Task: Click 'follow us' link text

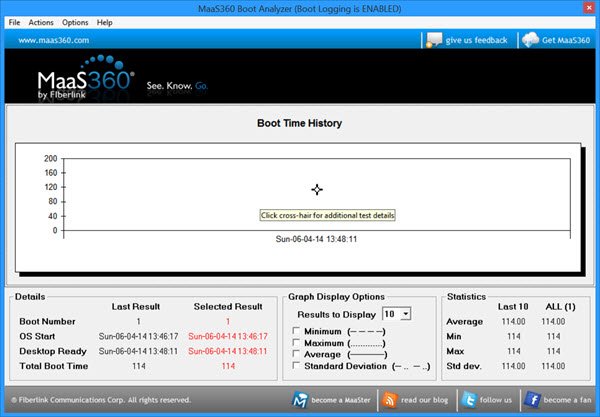Action: pyautogui.click(x=496, y=400)
